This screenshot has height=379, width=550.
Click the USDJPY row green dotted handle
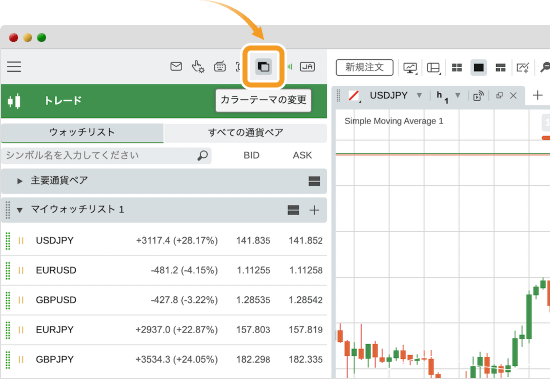point(8,241)
